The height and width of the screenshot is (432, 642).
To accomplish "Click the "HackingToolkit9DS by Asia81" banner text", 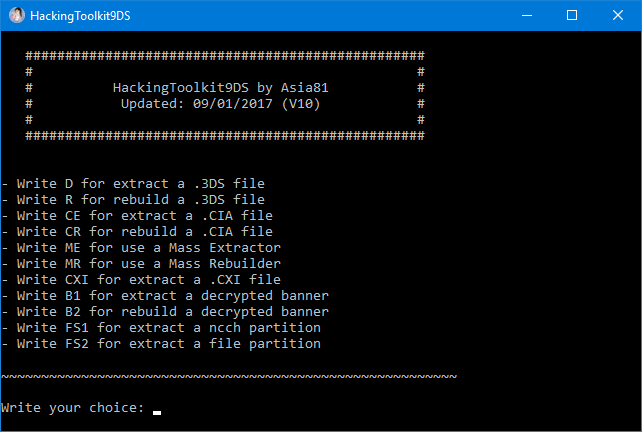I will point(221,88).
